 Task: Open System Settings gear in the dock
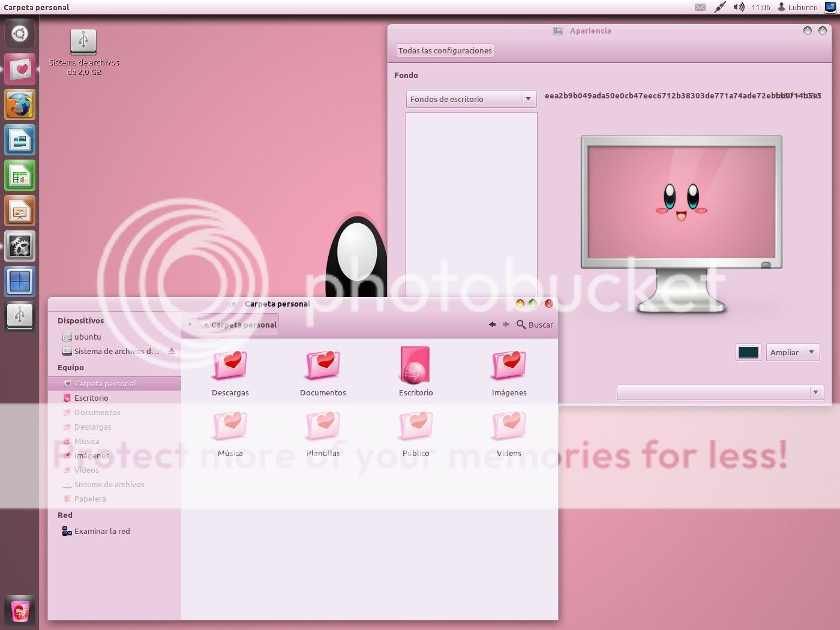(20, 246)
